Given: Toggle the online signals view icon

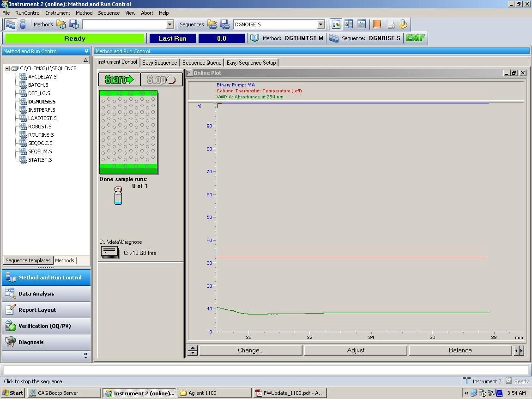Looking at the screenshot, I should (x=361, y=24).
